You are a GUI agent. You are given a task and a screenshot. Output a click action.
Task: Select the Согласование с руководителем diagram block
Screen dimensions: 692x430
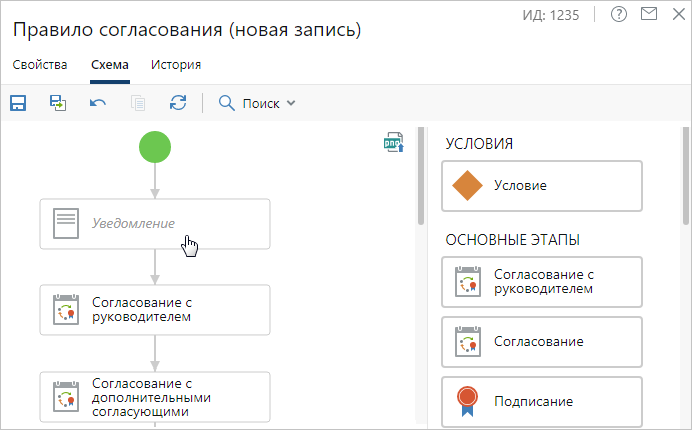click(155, 310)
